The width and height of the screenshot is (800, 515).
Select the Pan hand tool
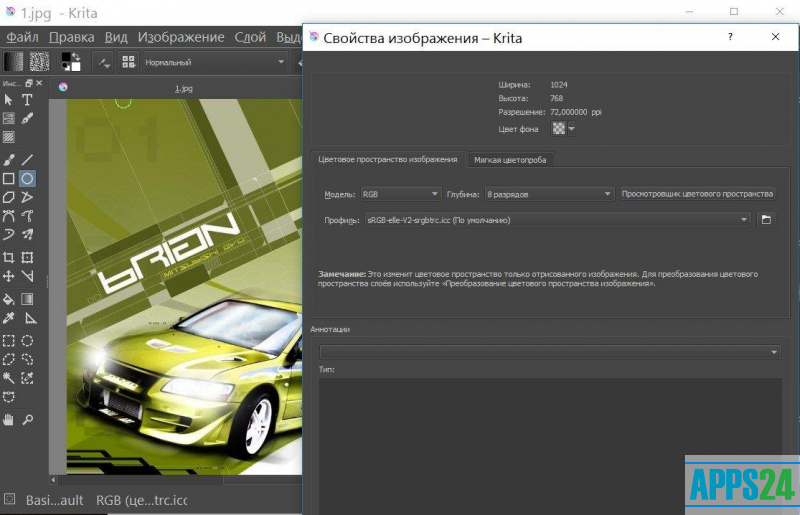point(8,420)
